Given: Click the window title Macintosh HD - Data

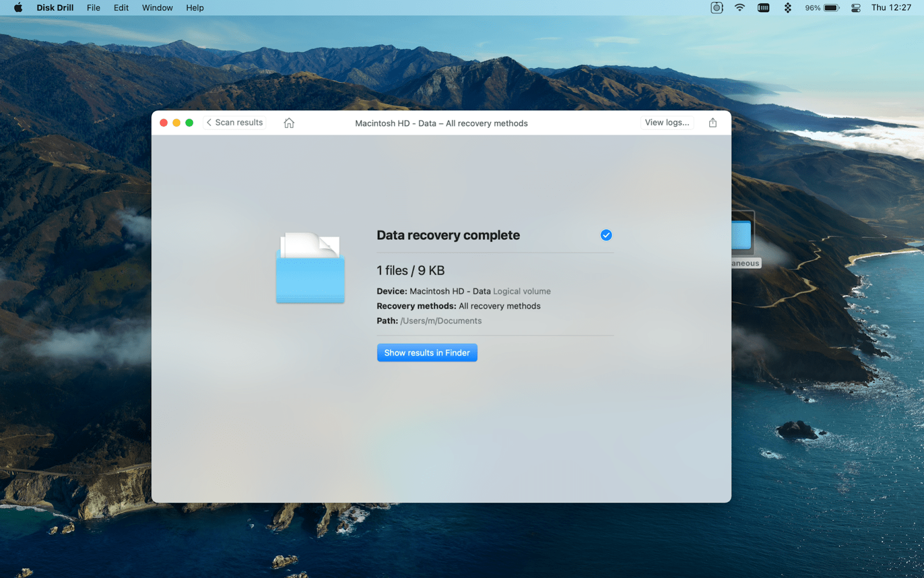Looking at the screenshot, I should coord(441,123).
